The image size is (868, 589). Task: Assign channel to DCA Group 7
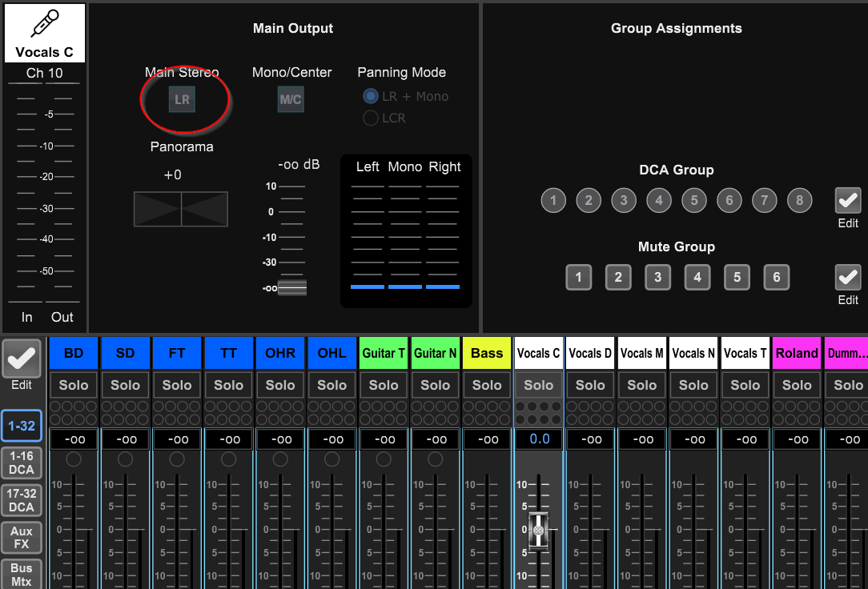765,200
